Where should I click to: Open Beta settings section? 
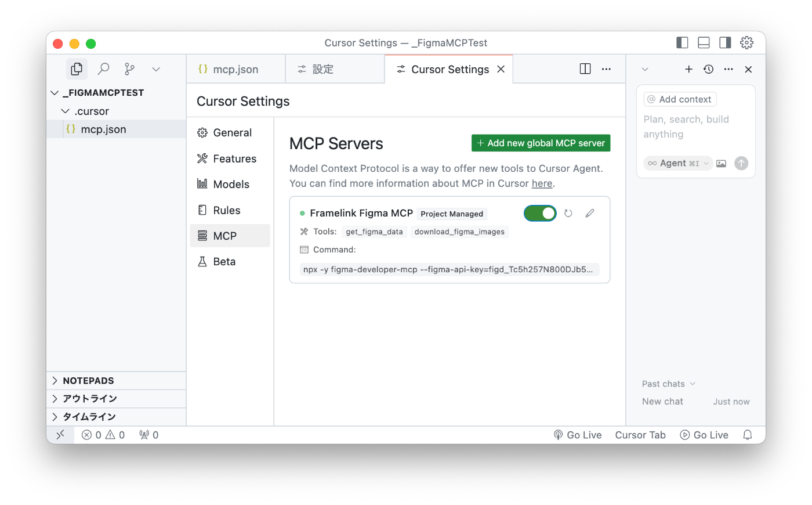pos(230,261)
